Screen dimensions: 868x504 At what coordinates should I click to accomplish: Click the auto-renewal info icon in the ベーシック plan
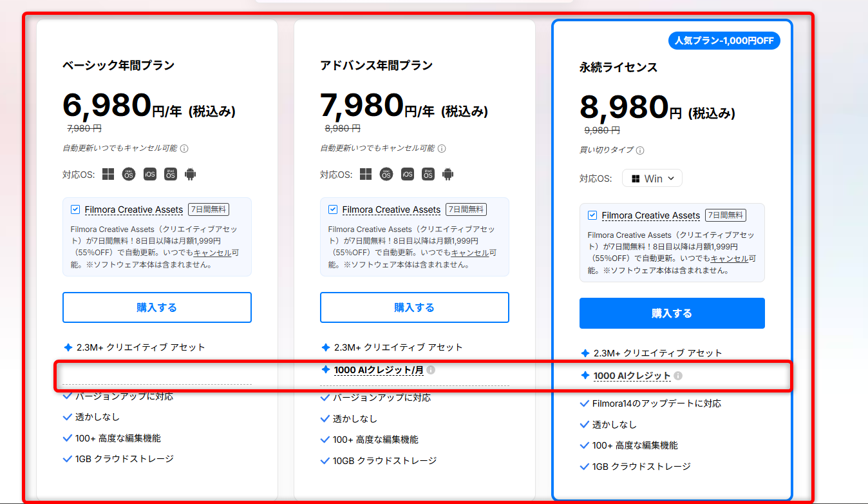(x=184, y=148)
